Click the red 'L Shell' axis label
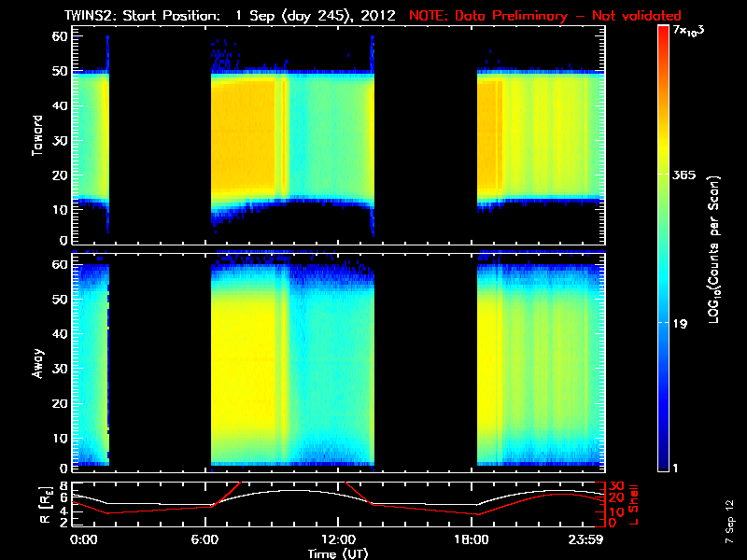The image size is (747, 560). (x=634, y=505)
